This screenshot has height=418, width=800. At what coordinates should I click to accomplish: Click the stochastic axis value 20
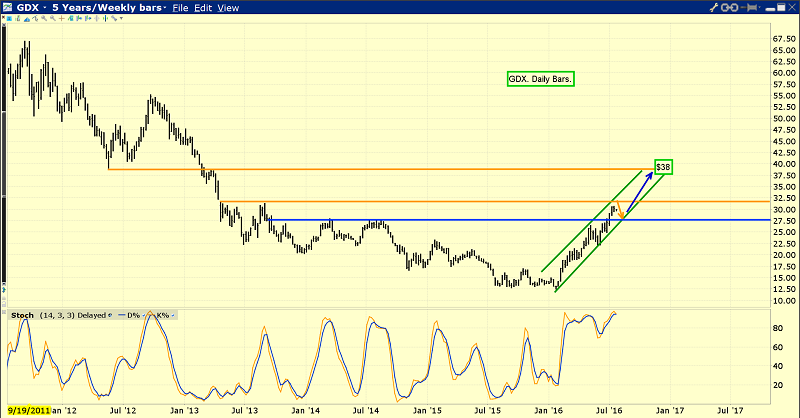click(778, 385)
